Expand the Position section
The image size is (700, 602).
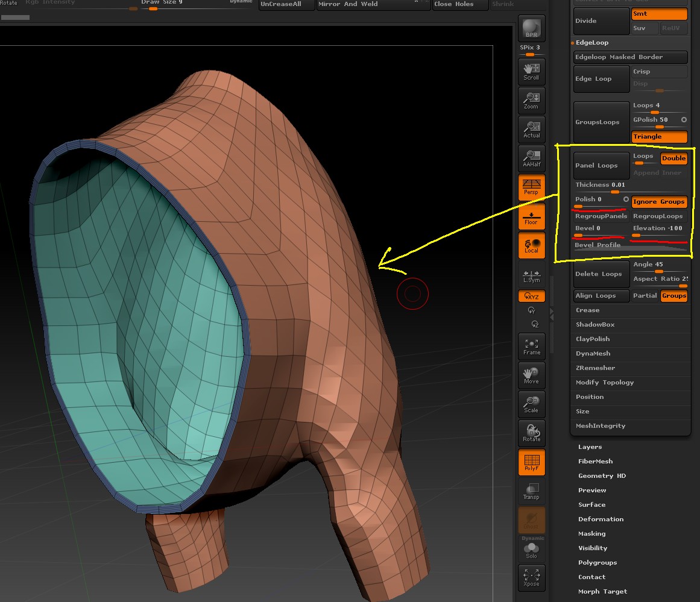[x=589, y=397]
